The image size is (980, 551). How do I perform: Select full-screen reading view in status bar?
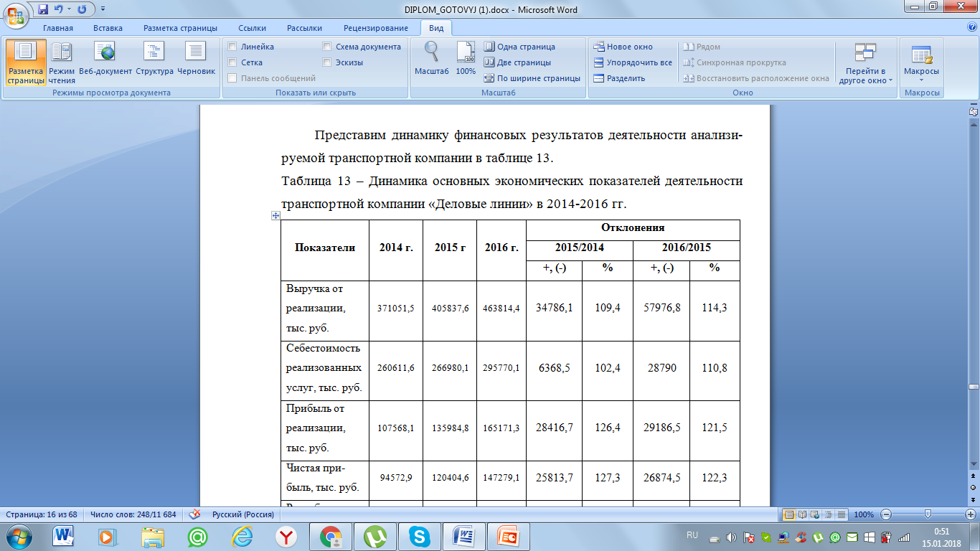click(803, 514)
